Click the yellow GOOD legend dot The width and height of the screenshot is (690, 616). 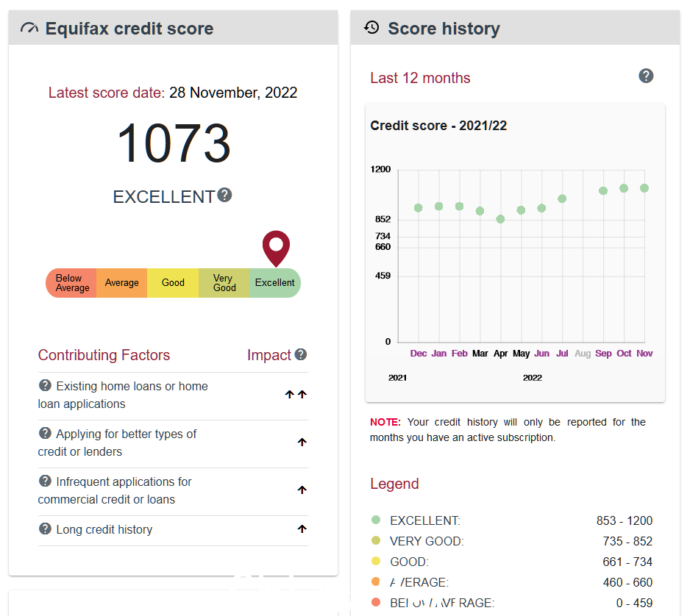[x=376, y=561]
